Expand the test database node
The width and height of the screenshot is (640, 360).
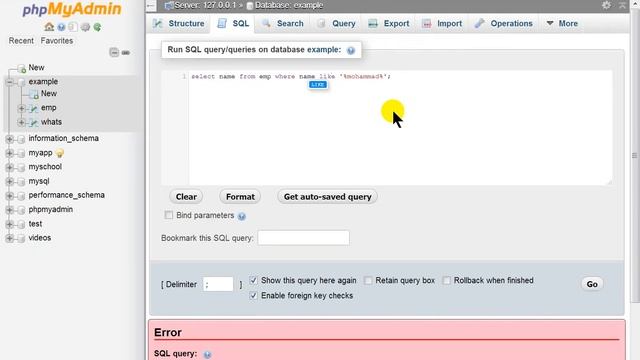pos(9,224)
